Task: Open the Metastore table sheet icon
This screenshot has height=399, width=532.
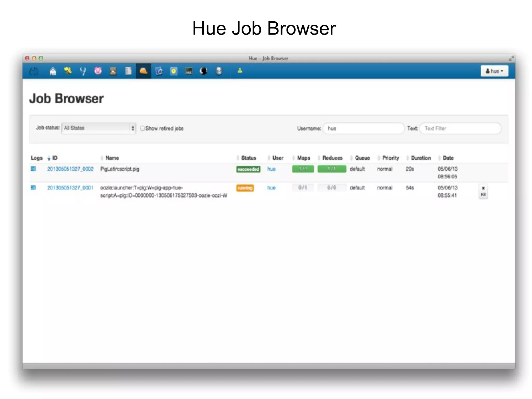Action: (x=128, y=71)
